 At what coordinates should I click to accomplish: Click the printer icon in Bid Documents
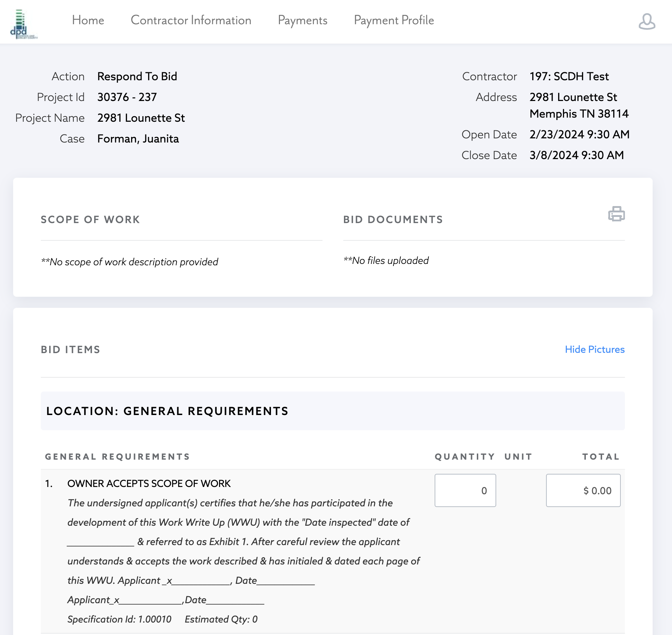[x=616, y=214]
